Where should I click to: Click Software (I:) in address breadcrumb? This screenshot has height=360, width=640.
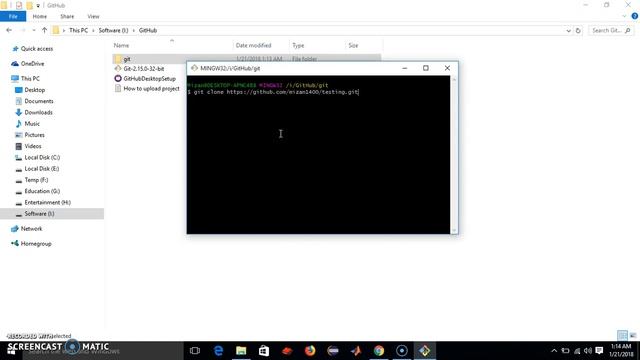[113, 31]
